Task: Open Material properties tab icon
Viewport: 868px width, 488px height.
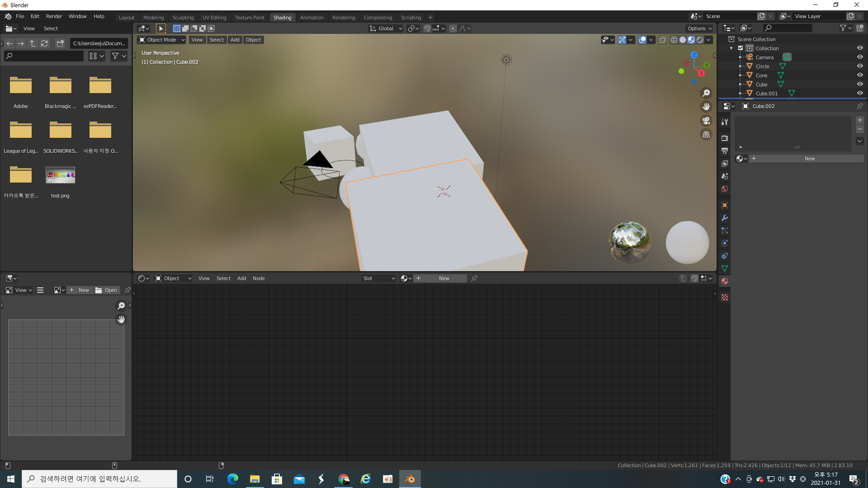Action: coord(725,281)
